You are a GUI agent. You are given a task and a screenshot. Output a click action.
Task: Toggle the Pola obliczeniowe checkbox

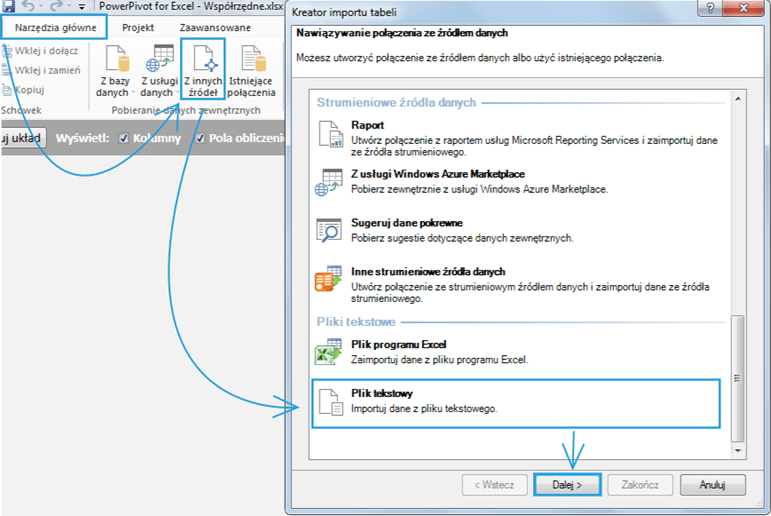(x=201, y=138)
